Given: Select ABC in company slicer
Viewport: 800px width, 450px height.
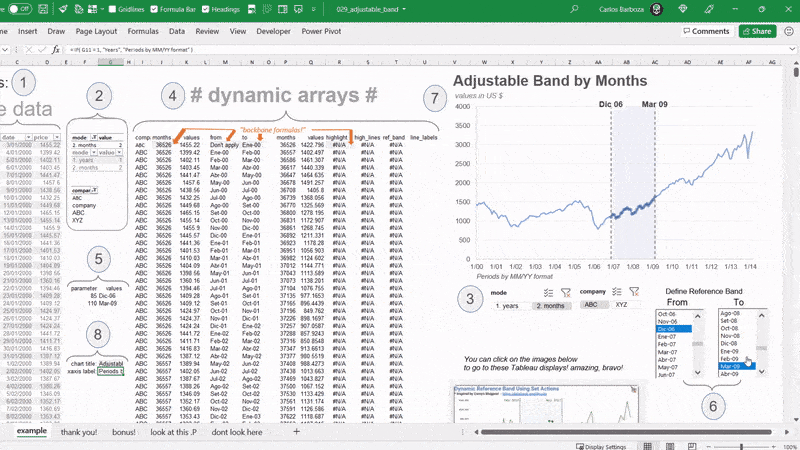Looking at the screenshot, I should click(x=593, y=305).
